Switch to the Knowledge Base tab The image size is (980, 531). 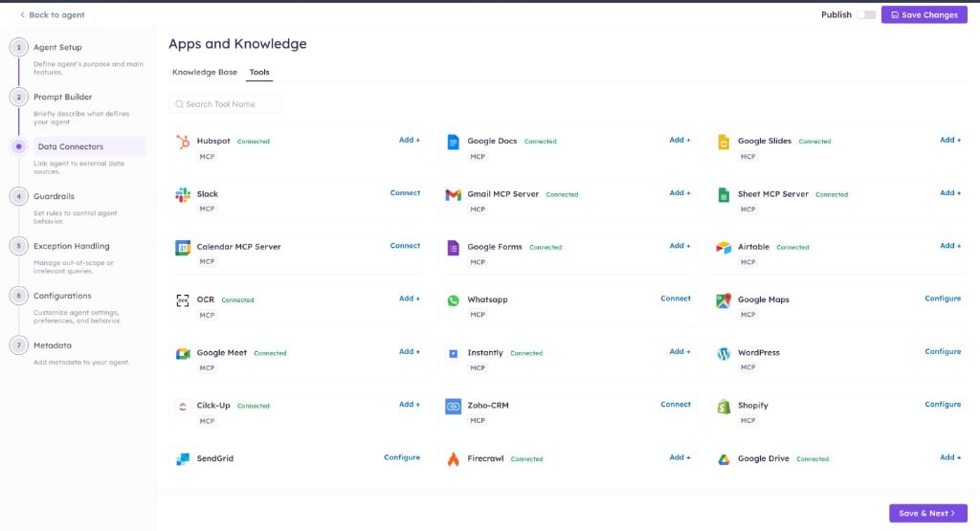pyautogui.click(x=205, y=72)
